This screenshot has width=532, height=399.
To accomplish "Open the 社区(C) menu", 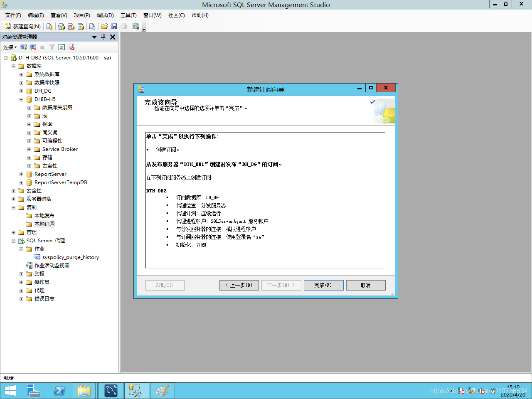I will pyautogui.click(x=176, y=15).
